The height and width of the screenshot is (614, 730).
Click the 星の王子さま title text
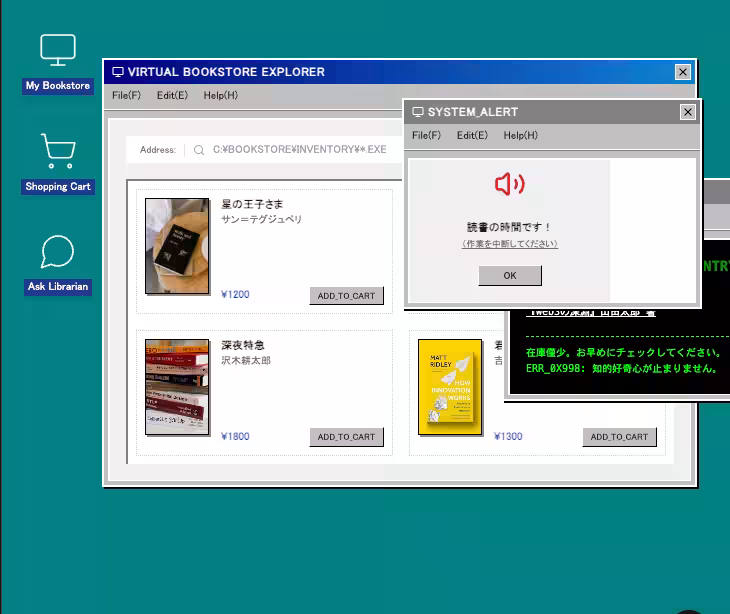click(252, 204)
